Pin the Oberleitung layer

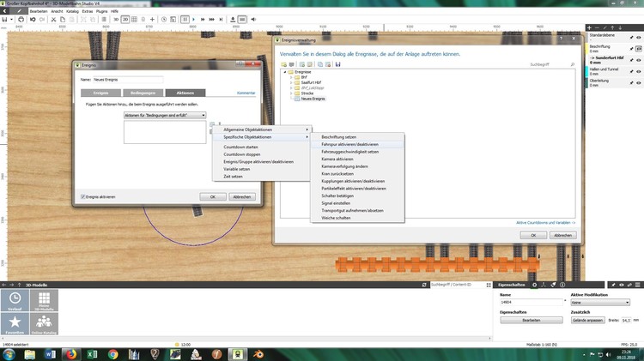click(632, 83)
